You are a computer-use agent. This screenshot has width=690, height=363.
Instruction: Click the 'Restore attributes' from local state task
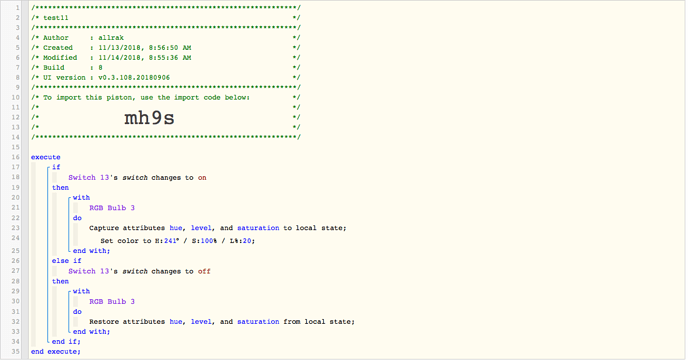pos(222,322)
